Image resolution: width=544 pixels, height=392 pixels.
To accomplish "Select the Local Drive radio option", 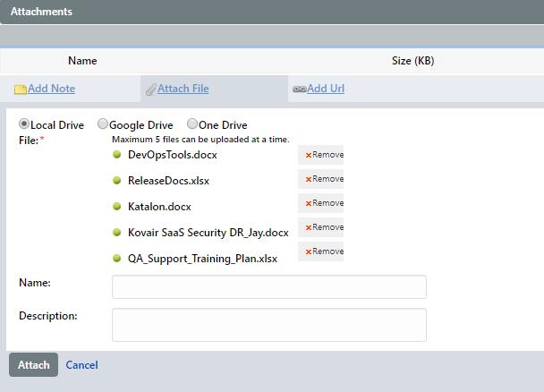I will tap(24, 124).
